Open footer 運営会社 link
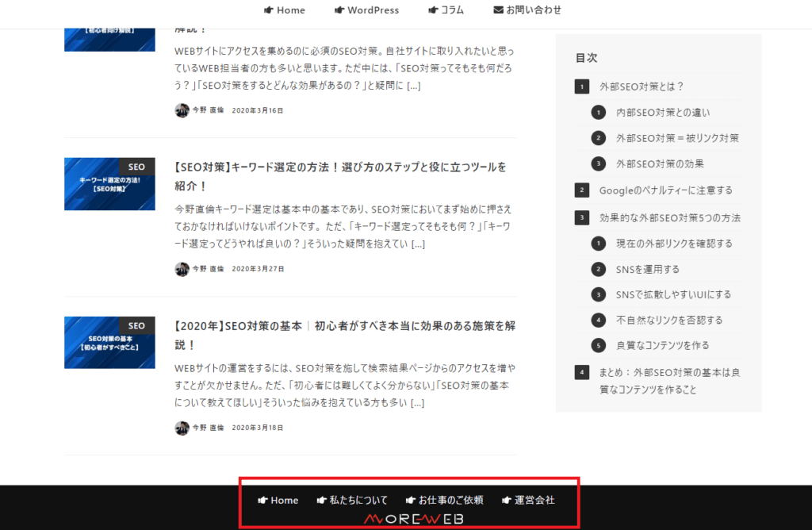Image resolution: width=812 pixels, height=530 pixels. pyautogui.click(x=534, y=501)
